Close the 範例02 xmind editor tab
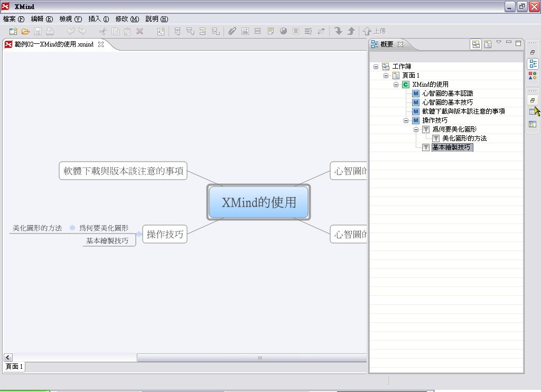Viewport: 541px width, 392px height. (101, 44)
